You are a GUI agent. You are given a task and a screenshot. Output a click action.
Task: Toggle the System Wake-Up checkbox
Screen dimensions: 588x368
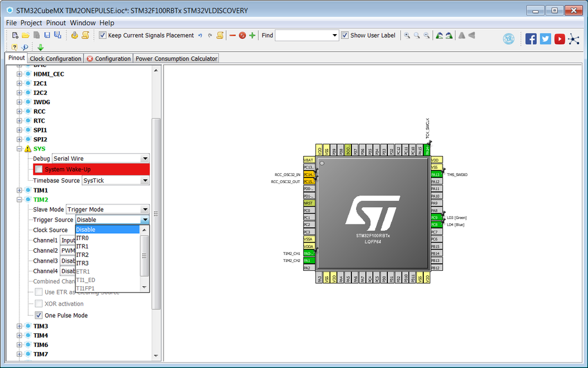coord(39,169)
